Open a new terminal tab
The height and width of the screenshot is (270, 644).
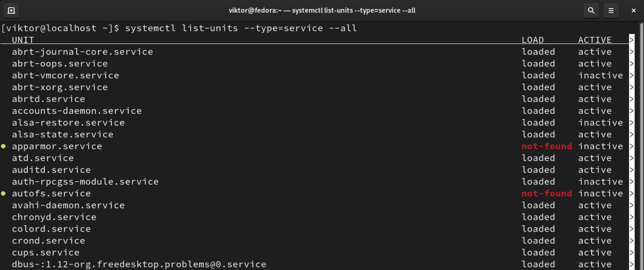coord(11,11)
